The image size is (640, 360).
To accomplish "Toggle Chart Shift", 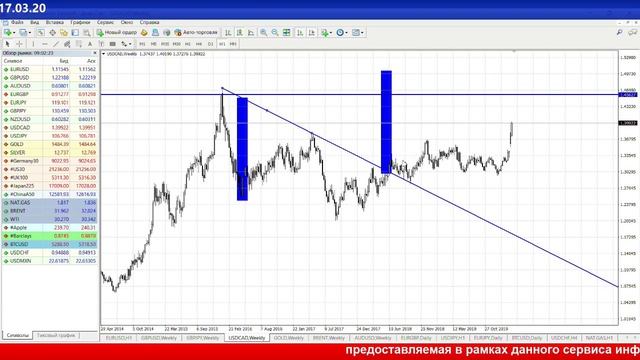I will pyautogui.click(x=311, y=32).
